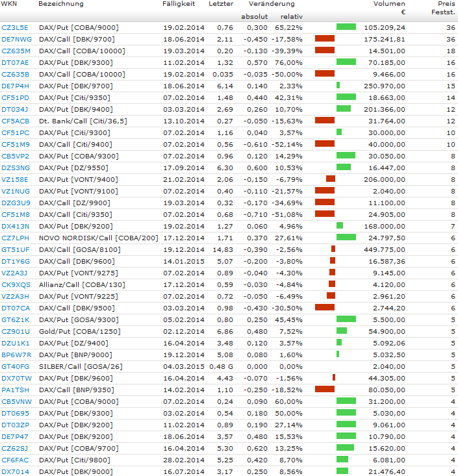Open WKN link DT07CA
Screen dimensions: 458x476
[x=16, y=308]
